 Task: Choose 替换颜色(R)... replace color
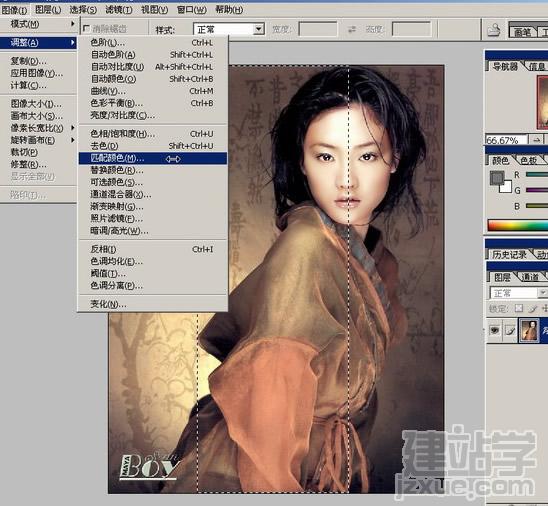tap(153, 171)
